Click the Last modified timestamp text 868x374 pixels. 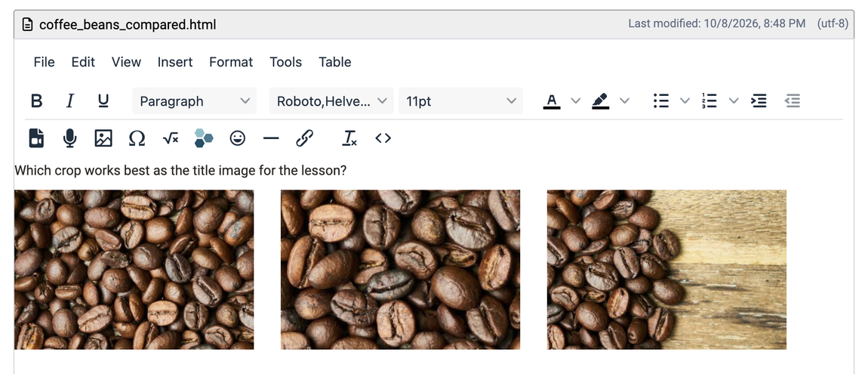click(717, 24)
